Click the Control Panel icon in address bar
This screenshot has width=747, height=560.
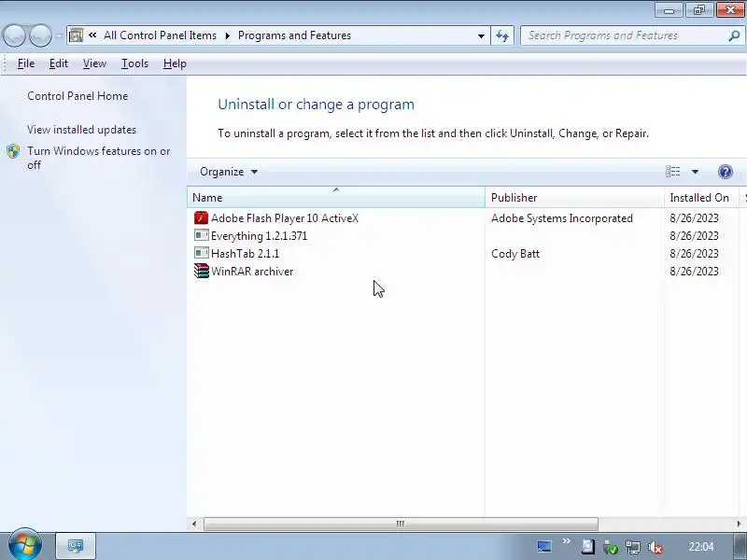(x=76, y=35)
